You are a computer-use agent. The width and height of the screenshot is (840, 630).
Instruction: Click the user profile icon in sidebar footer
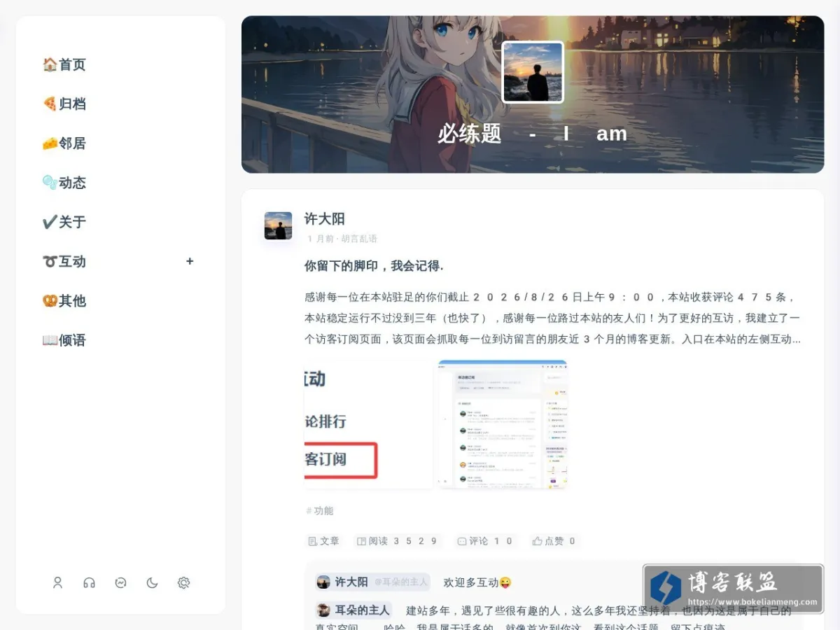pyautogui.click(x=58, y=582)
